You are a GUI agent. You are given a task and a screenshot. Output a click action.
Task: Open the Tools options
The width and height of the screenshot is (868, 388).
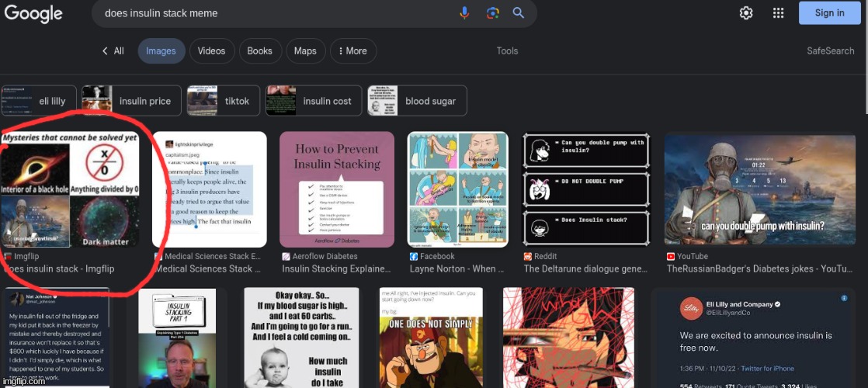click(x=507, y=51)
